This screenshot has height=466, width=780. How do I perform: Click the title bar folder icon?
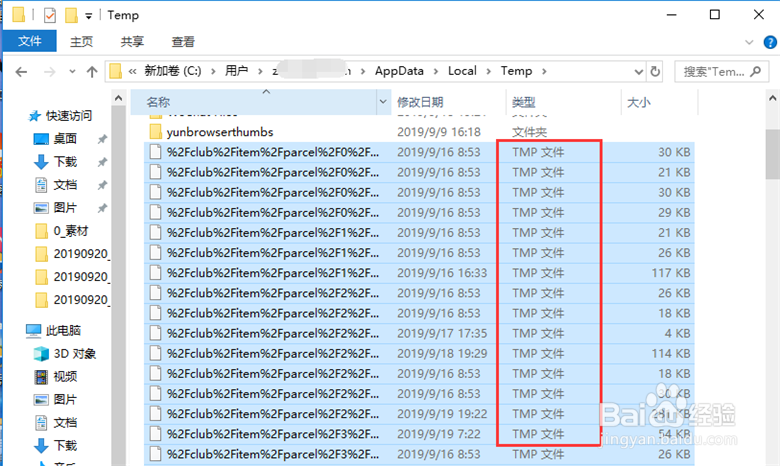coord(18,15)
